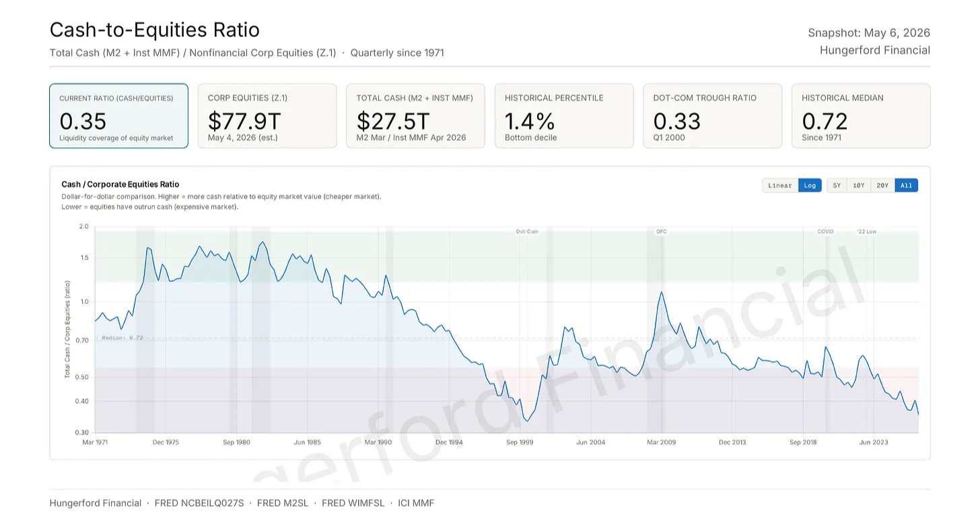Click the 'TOTAL CASH (M2 + INST MMF)' label
The width and height of the screenshot is (980, 524).
(415, 98)
